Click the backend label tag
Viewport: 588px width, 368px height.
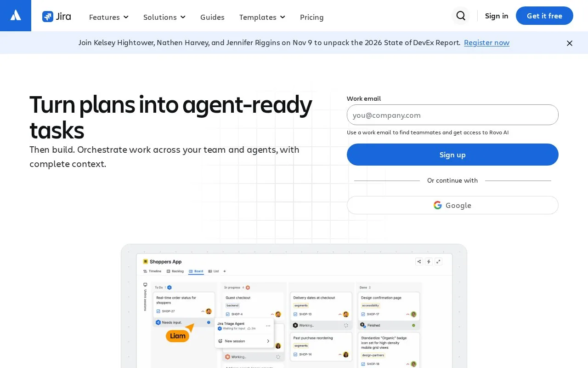(x=232, y=305)
